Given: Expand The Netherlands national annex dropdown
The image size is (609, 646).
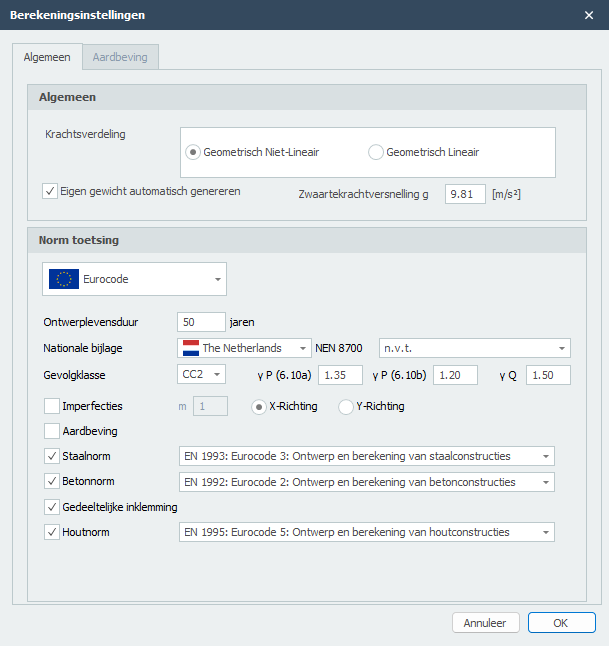Looking at the screenshot, I should [x=244, y=348].
